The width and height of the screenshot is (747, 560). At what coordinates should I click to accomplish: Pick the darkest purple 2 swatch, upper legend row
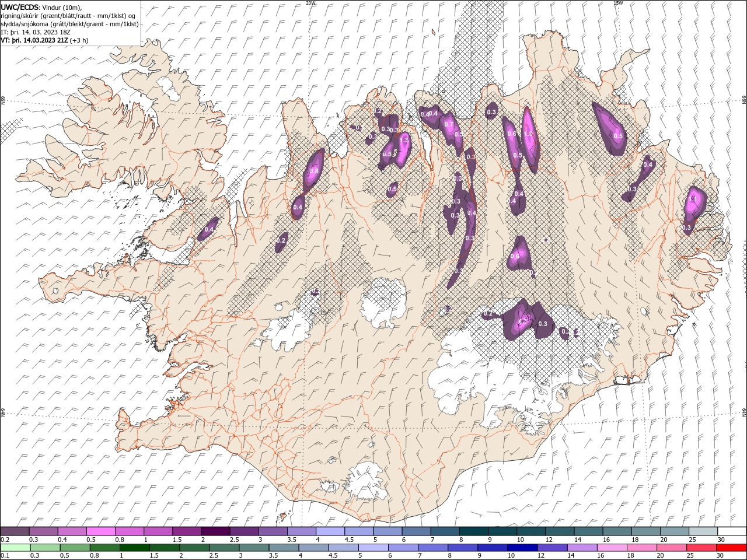point(215,531)
